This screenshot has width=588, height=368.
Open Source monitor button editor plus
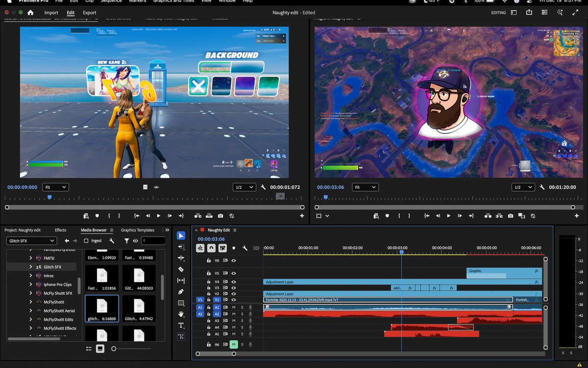[x=302, y=216]
